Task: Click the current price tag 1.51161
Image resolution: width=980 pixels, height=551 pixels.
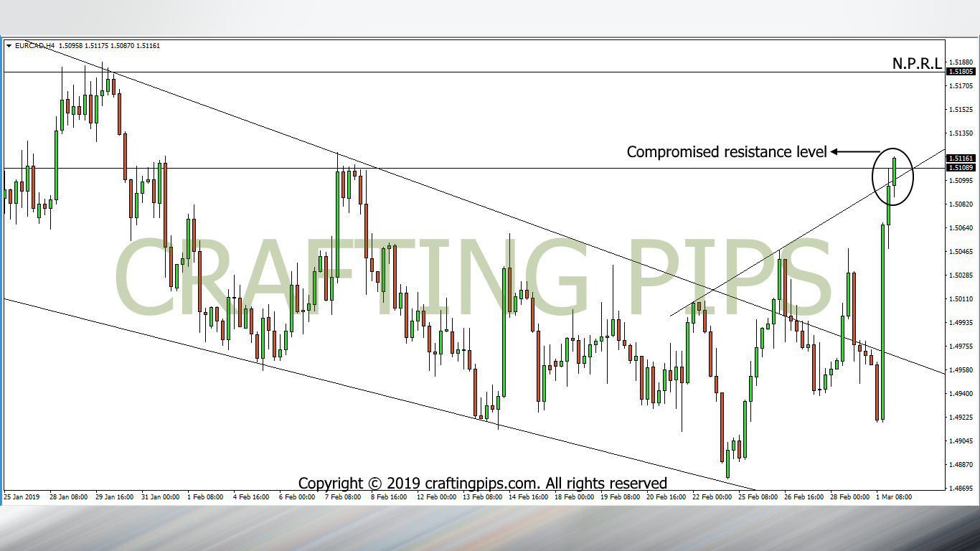Action: (961, 158)
